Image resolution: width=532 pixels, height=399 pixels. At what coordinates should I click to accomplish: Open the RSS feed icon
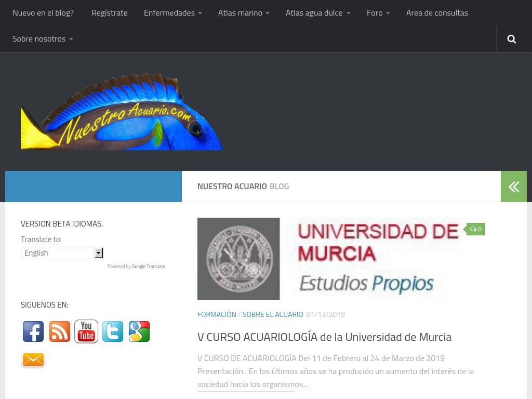pos(60,331)
